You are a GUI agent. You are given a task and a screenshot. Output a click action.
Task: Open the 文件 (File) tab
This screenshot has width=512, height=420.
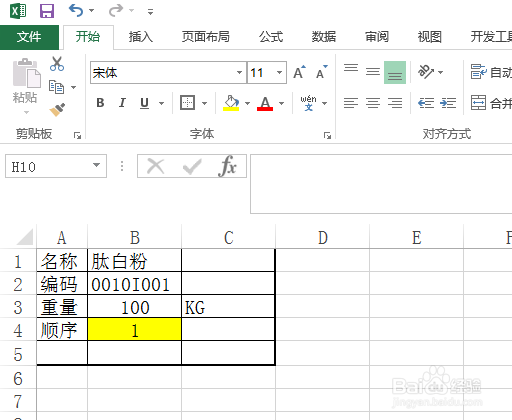click(x=29, y=37)
